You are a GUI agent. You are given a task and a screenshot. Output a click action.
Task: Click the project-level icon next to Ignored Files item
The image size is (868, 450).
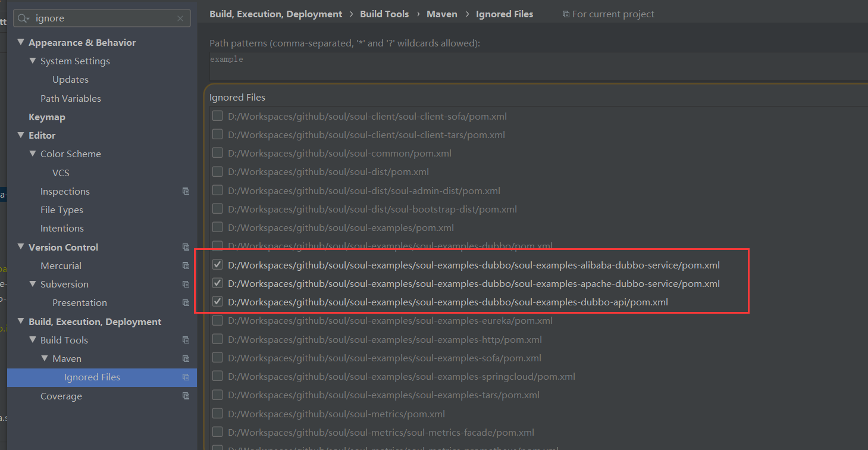186,377
